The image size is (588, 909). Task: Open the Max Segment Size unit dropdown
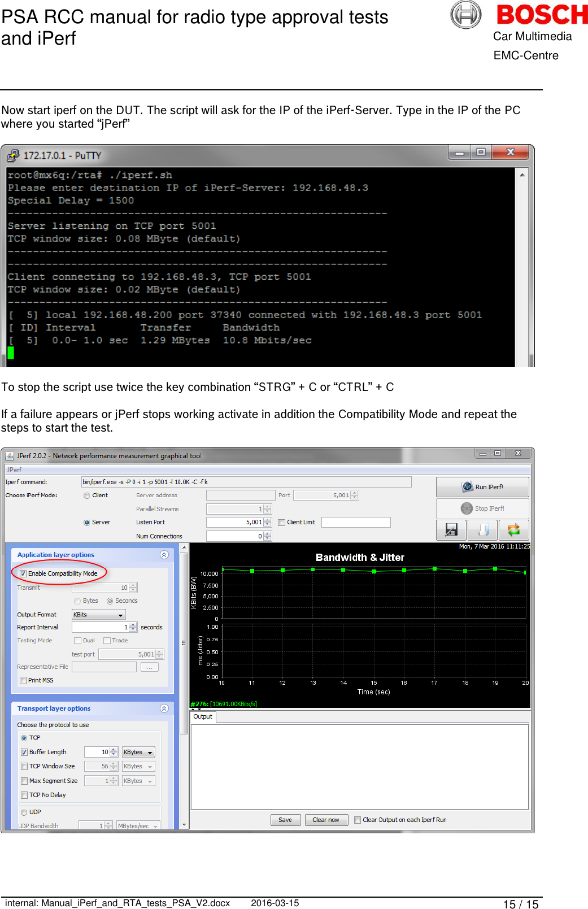pos(138,781)
